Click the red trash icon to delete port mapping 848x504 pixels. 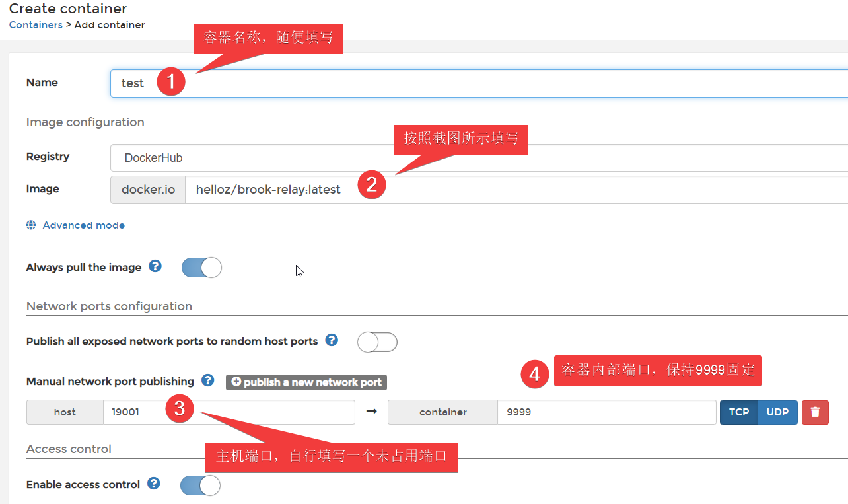click(815, 412)
